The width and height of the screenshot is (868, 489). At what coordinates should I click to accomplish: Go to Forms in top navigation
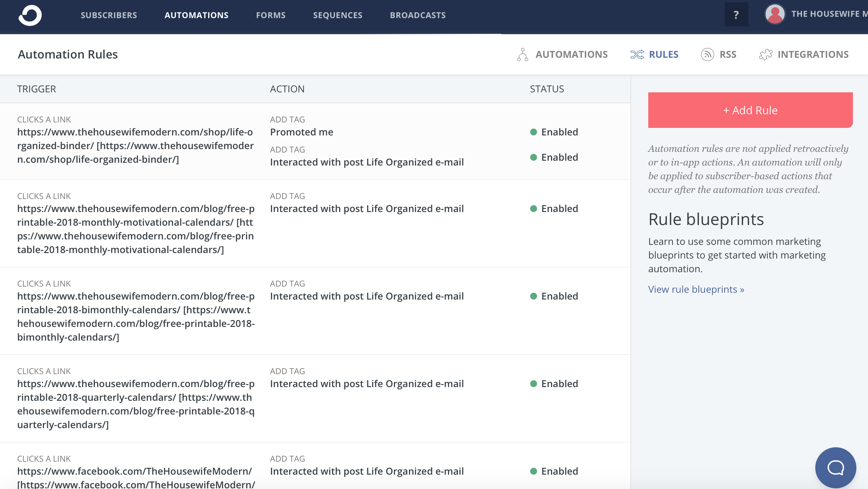click(271, 15)
